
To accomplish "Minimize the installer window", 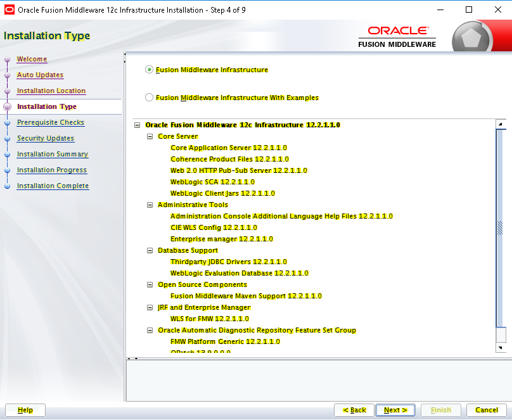I will click(x=440, y=10).
